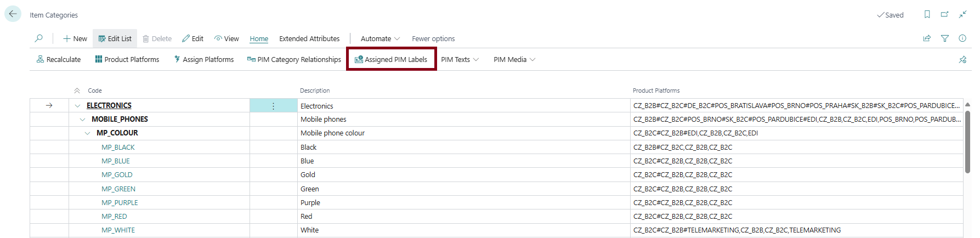The width and height of the screenshot is (980, 238).
Task: Click the White description cell
Action: click(464, 230)
